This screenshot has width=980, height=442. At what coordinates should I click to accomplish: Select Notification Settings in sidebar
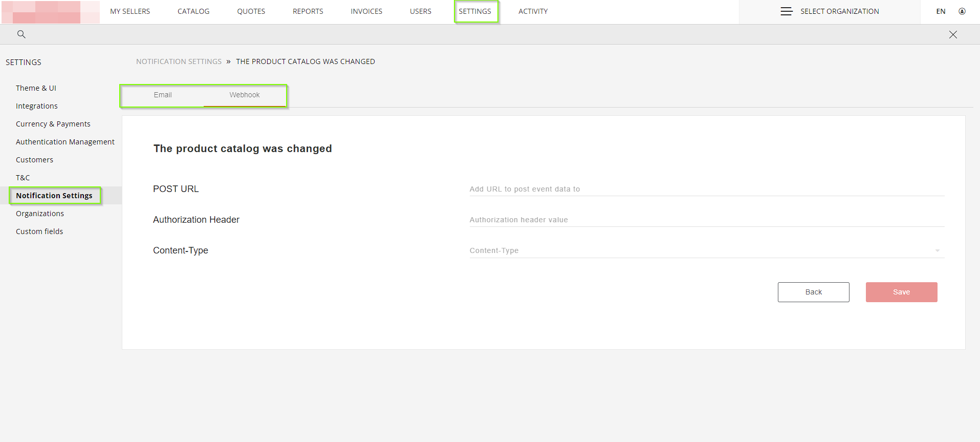[x=54, y=196]
